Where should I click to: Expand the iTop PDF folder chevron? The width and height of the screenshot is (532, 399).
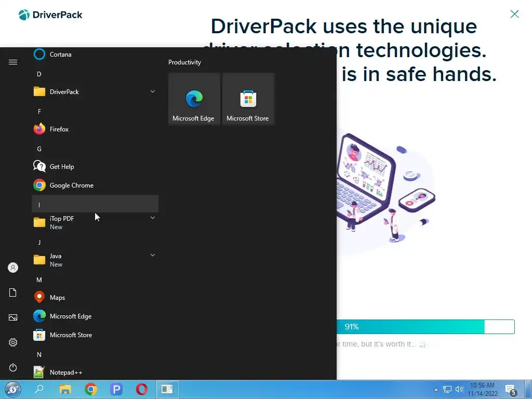point(153,218)
